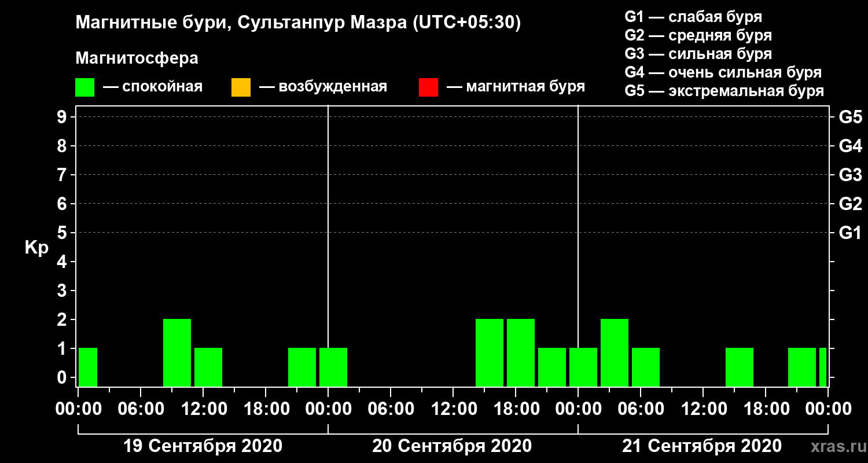
Task: Select the Kp 1 bar at 06:00 on 21 September
Action: click(x=646, y=367)
